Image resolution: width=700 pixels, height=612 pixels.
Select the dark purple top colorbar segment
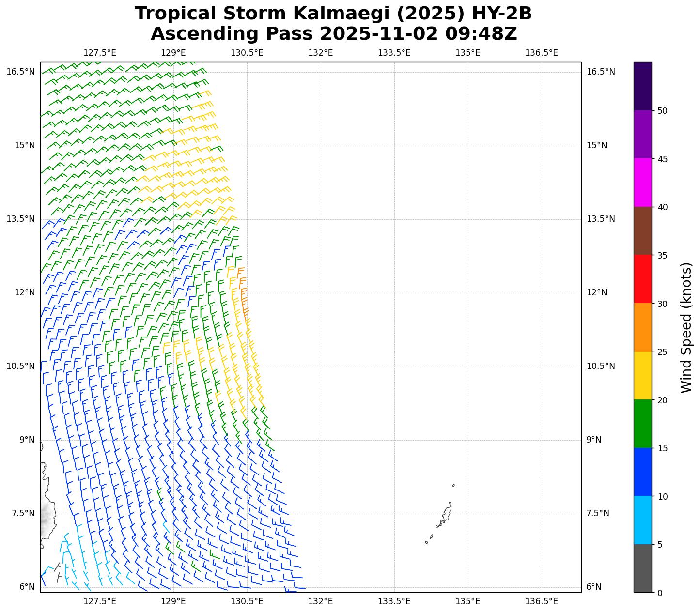(643, 86)
